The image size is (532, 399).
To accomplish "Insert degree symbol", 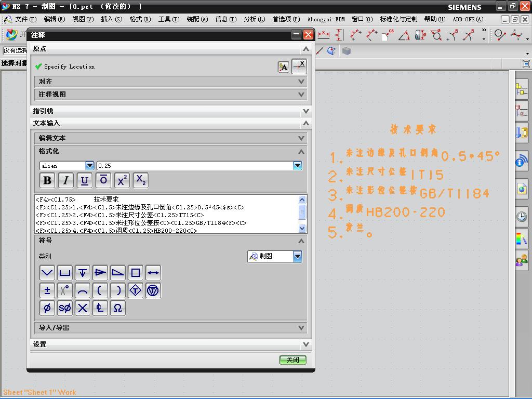I will point(64,290).
